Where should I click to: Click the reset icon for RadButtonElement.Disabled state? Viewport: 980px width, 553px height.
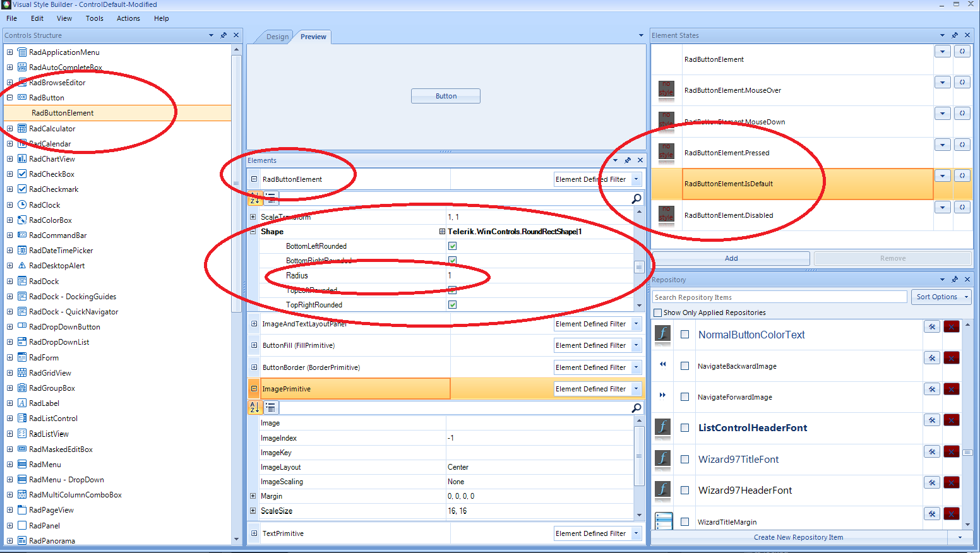pos(962,207)
